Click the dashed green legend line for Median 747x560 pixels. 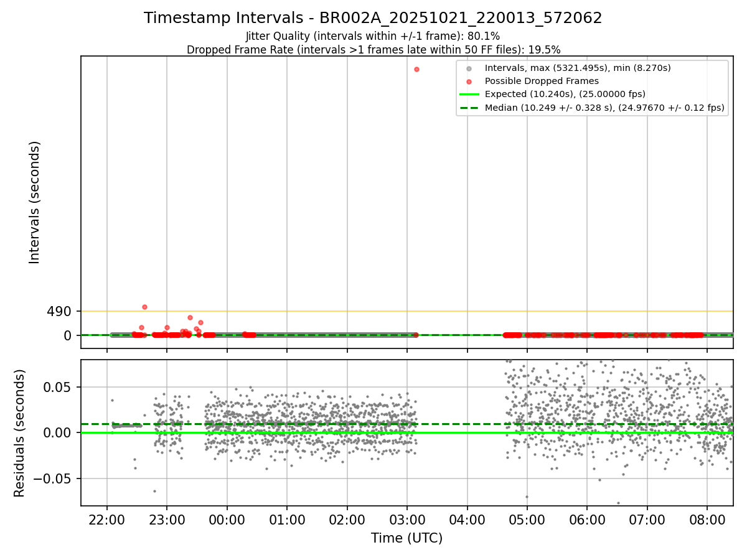[x=469, y=108]
